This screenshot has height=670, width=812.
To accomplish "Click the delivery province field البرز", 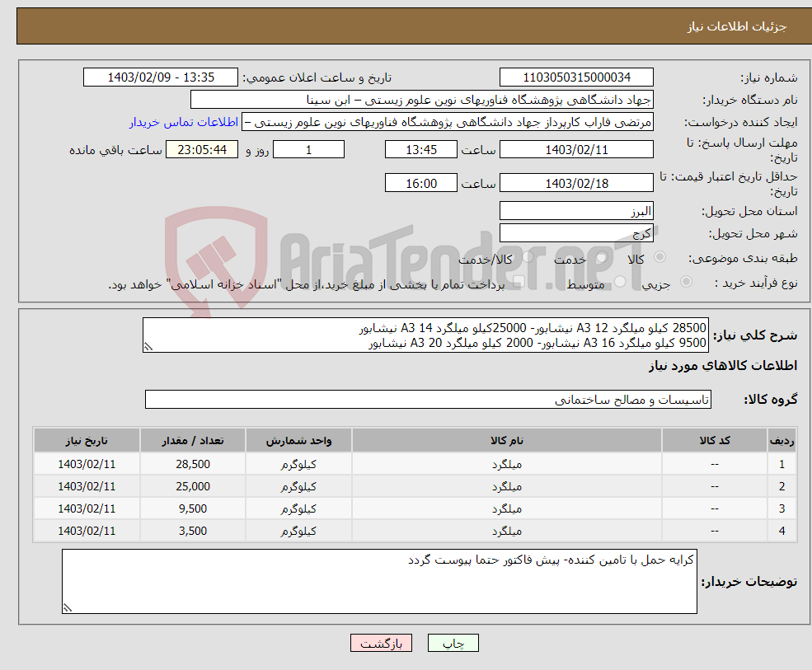I will tap(576, 211).
